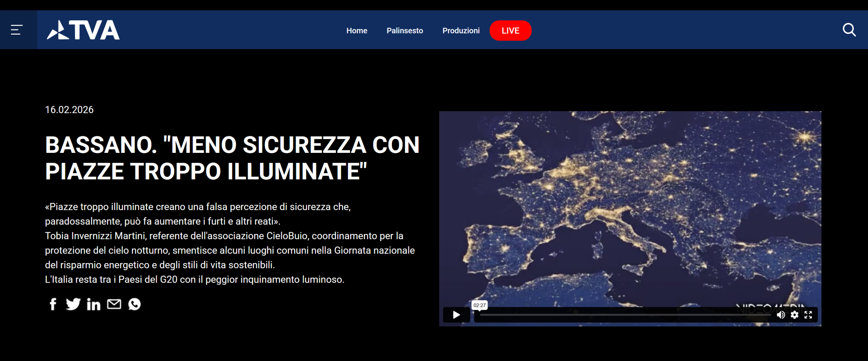The width and height of the screenshot is (868, 361).
Task: Share the article via WhatsApp
Action: point(135,304)
